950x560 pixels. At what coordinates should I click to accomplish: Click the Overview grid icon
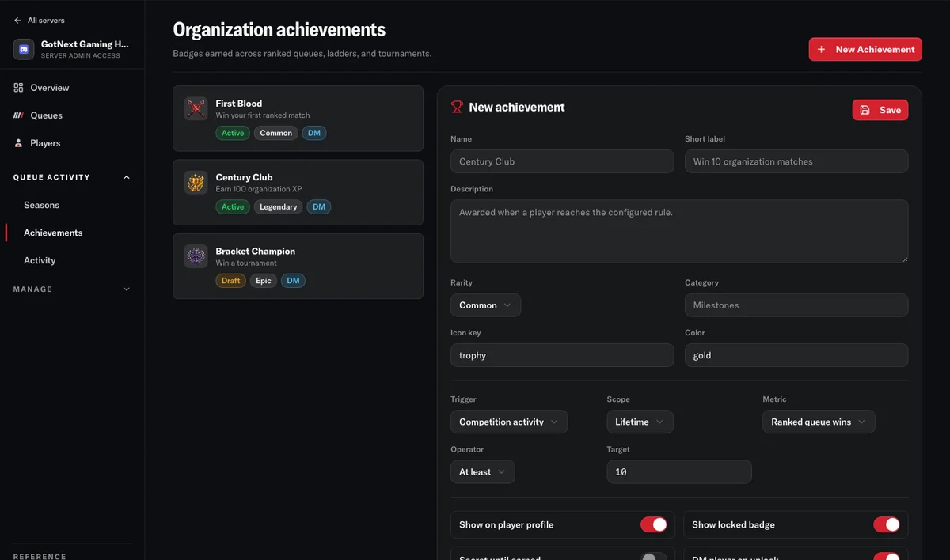point(19,88)
